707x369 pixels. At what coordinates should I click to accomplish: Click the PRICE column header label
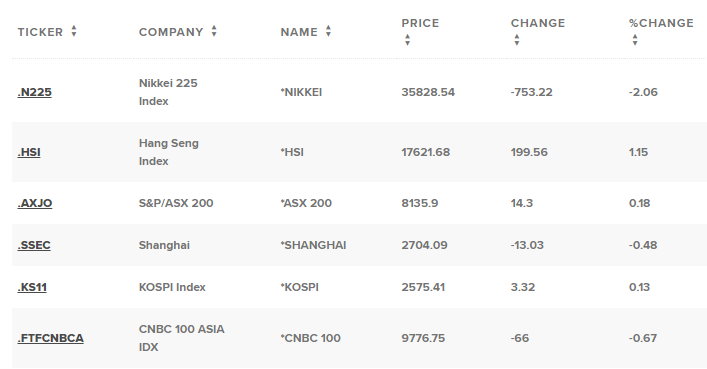point(420,23)
